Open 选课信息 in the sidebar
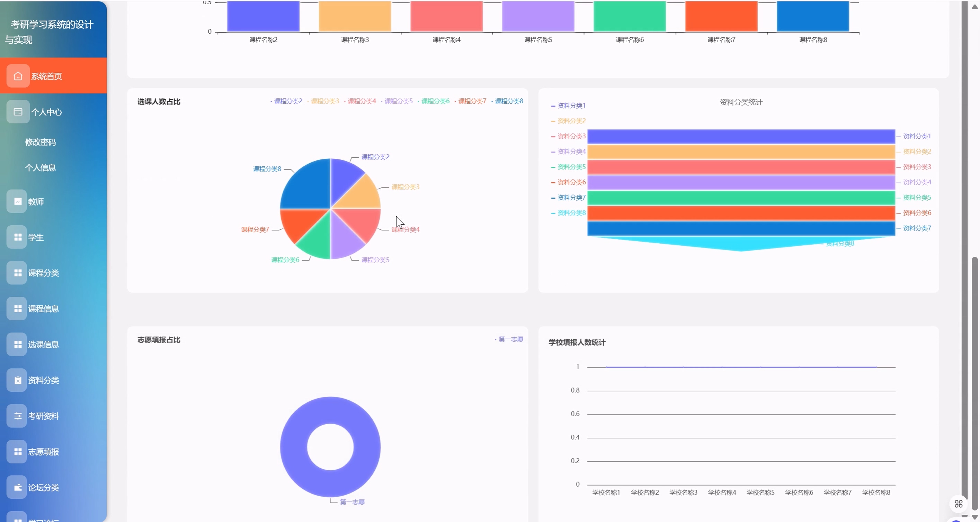The image size is (980, 522). [43, 345]
